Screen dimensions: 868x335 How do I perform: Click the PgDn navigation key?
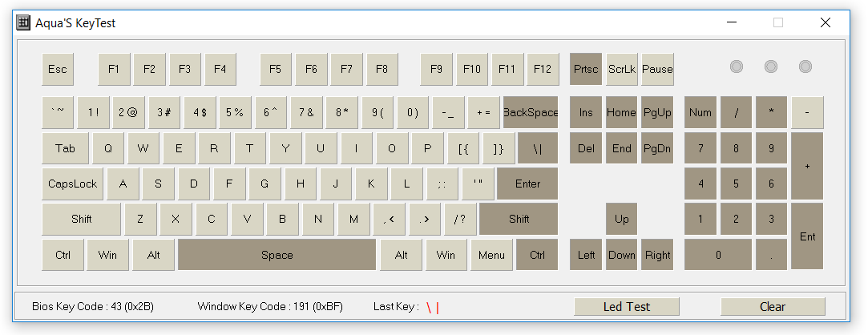coord(657,147)
